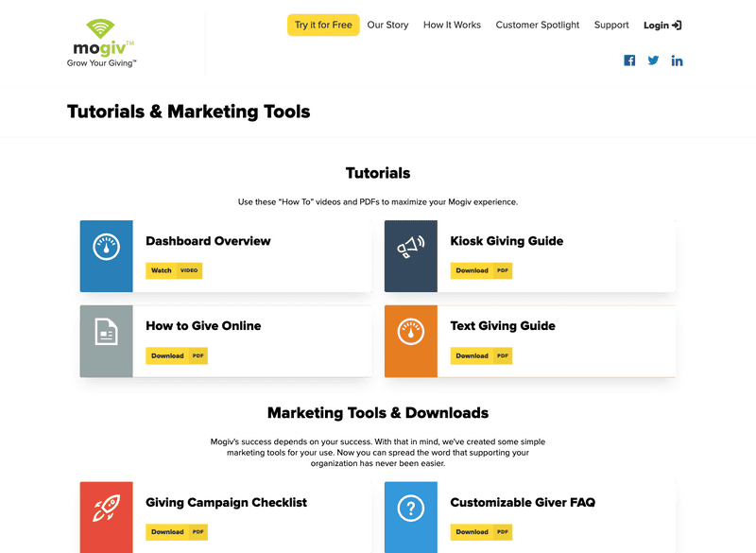Viewport: 756px width, 553px height.
Task: Click the Tutorials section heading
Action: pyautogui.click(x=378, y=173)
